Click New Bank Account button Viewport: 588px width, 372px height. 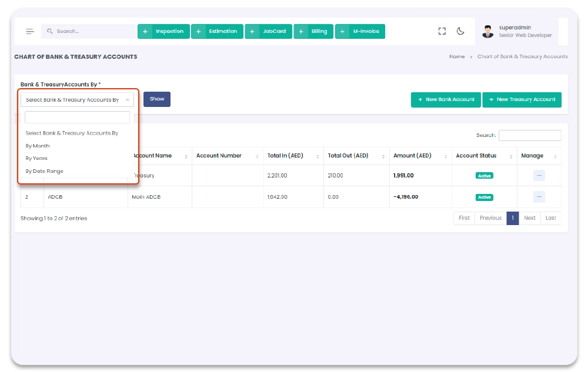point(446,100)
